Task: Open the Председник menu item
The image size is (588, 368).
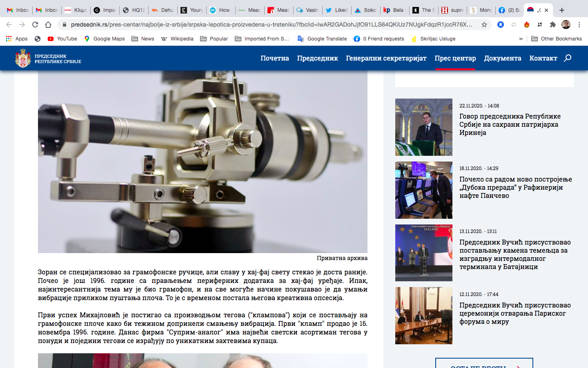Action: (318, 58)
